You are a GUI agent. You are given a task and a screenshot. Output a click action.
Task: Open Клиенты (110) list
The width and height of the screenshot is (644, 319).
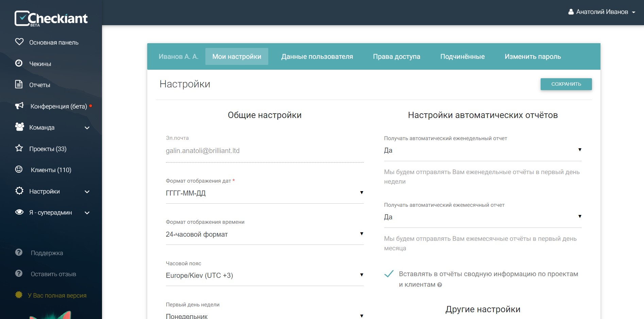pyautogui.click(x=51, y=170)
